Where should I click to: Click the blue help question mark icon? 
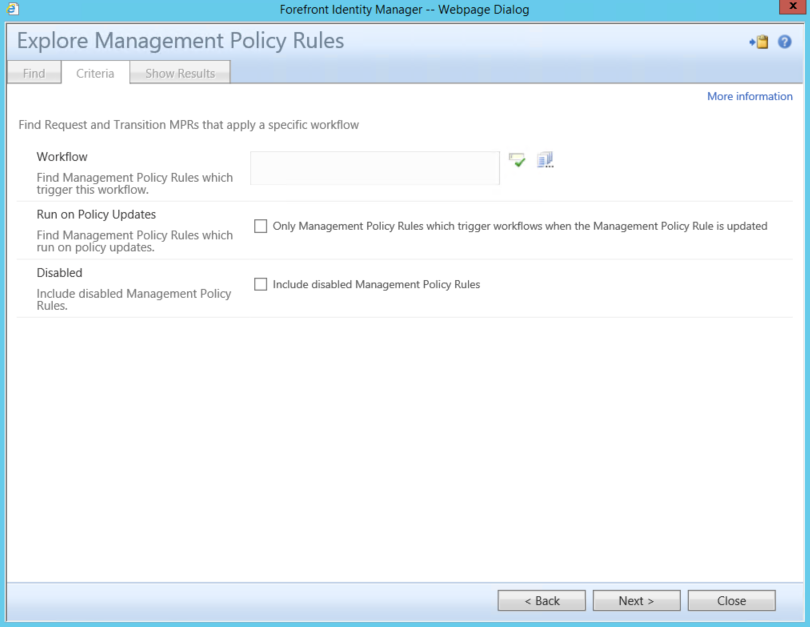click(784, 42)
